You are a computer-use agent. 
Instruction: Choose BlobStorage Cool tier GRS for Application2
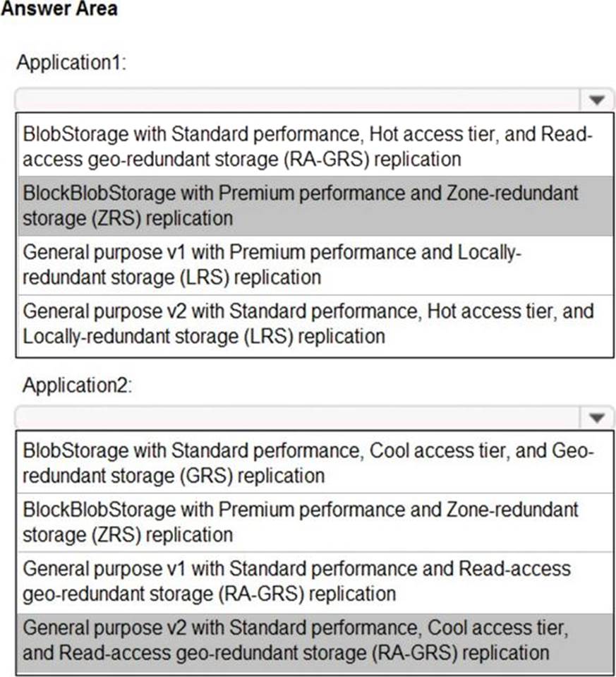[x=308, y=463]
